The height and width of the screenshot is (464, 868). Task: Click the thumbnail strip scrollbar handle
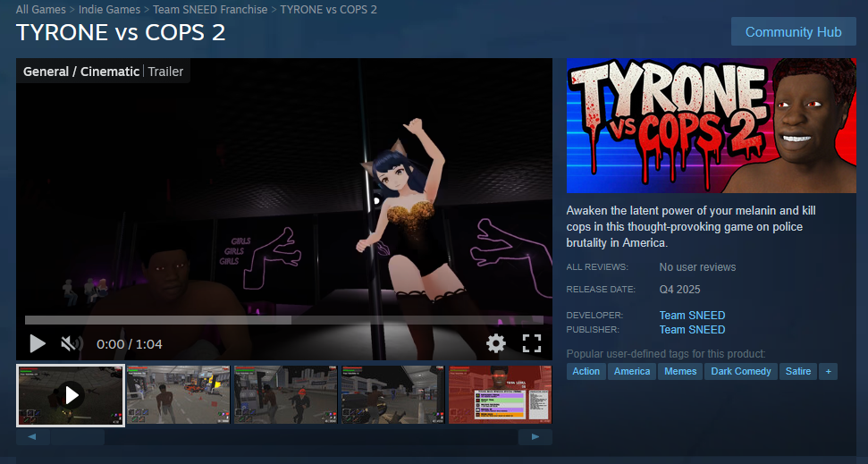(x=78, y=437)
